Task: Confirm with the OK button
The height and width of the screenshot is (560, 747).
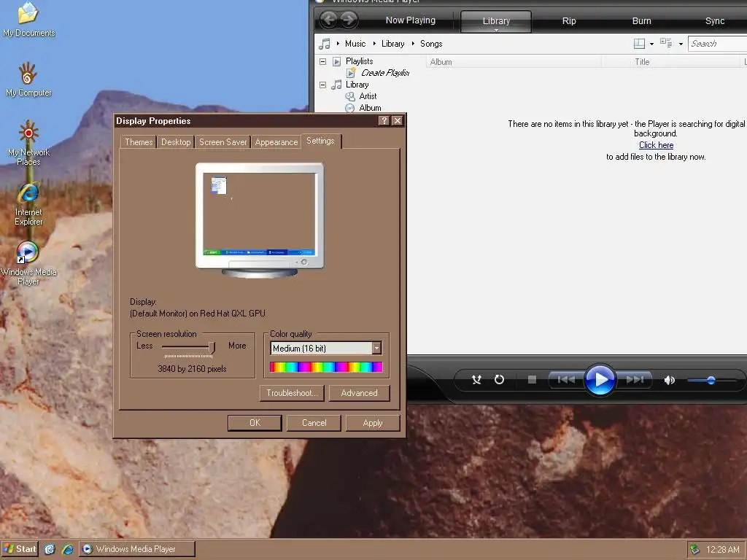Action: click(255, 423)
